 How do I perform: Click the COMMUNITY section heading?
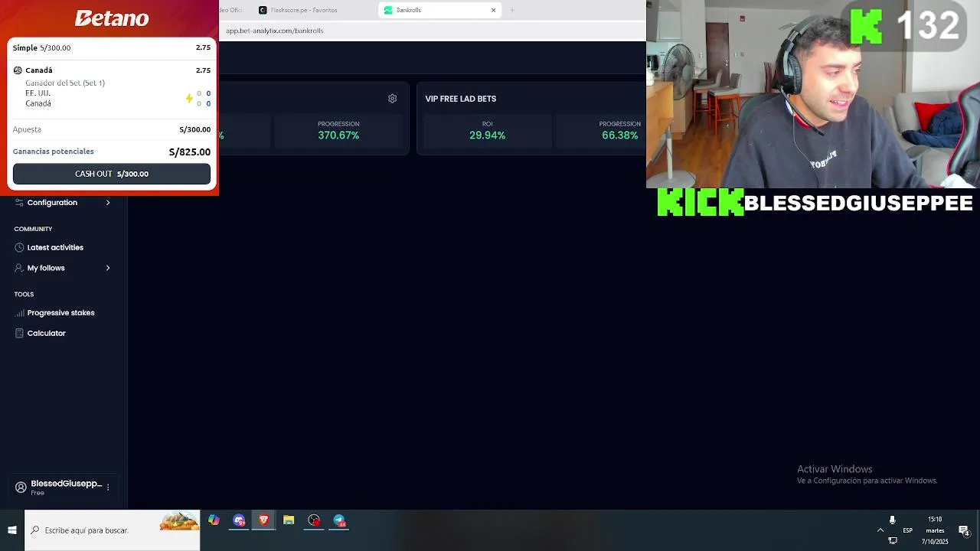pyautogui.click(x=33, y=229)
